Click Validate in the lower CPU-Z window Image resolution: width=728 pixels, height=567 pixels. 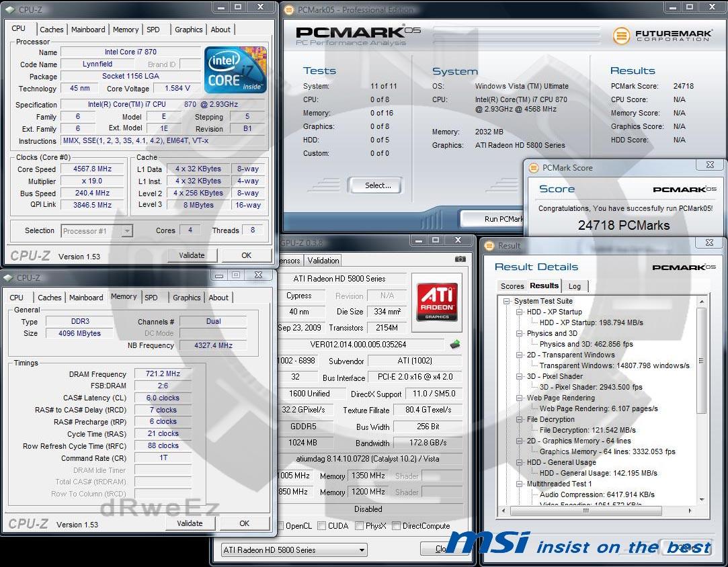pos(190,523)
